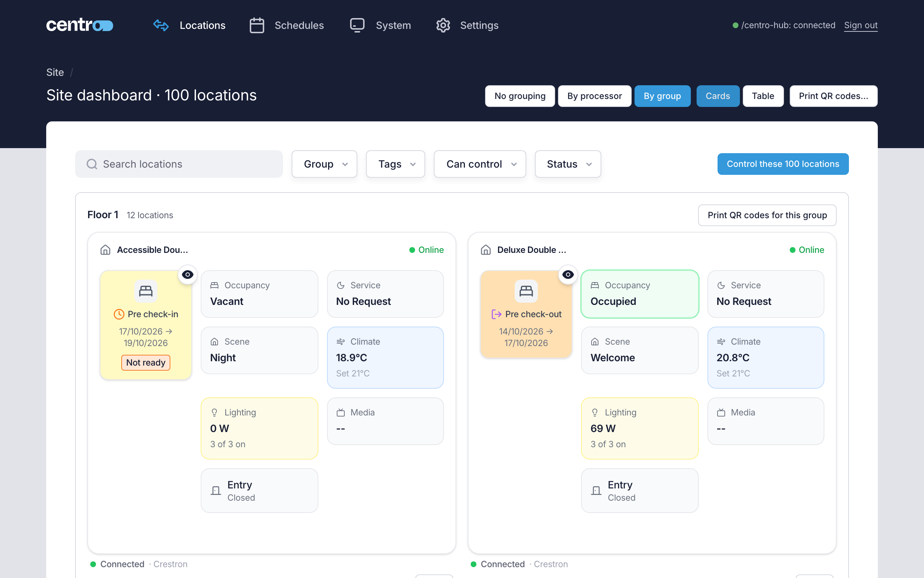The width and height of the screenshot is (924, 578).
Task: Click Control these 100 locations button
Action: coord(783,164)
